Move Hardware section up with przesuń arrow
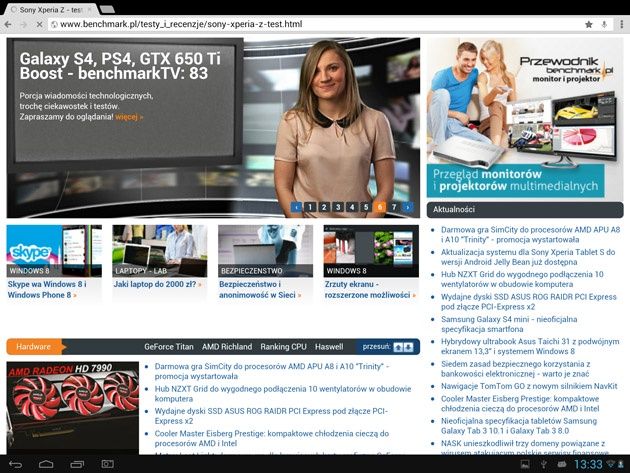 coord(398,347)
